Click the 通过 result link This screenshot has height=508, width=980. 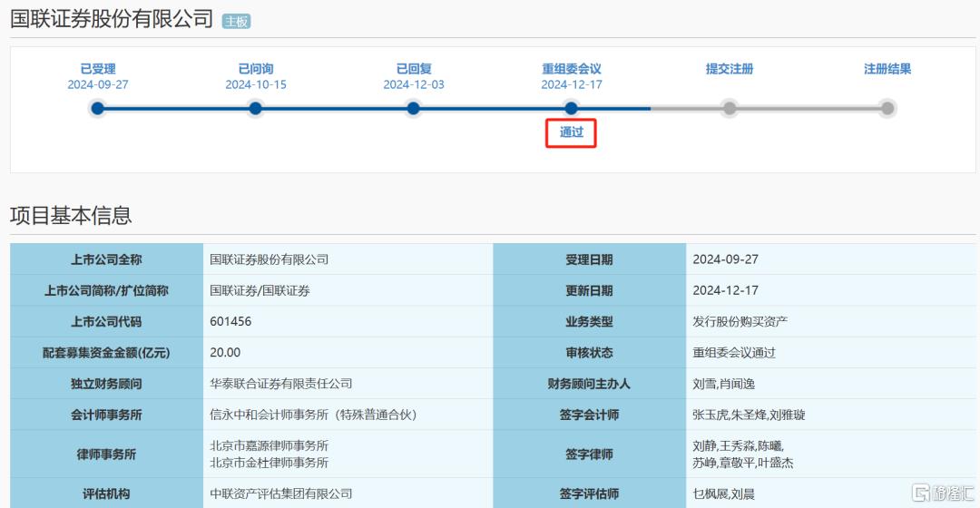572,132
